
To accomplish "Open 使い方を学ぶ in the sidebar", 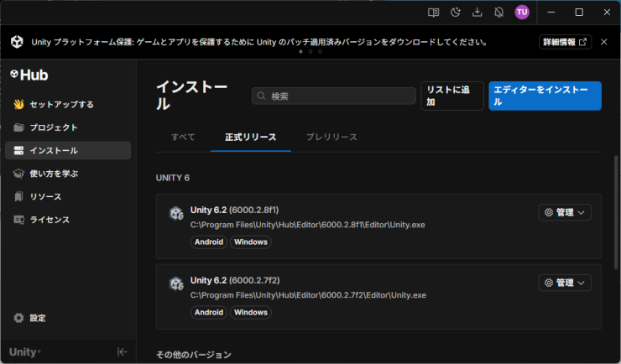I will click(54, 174).
